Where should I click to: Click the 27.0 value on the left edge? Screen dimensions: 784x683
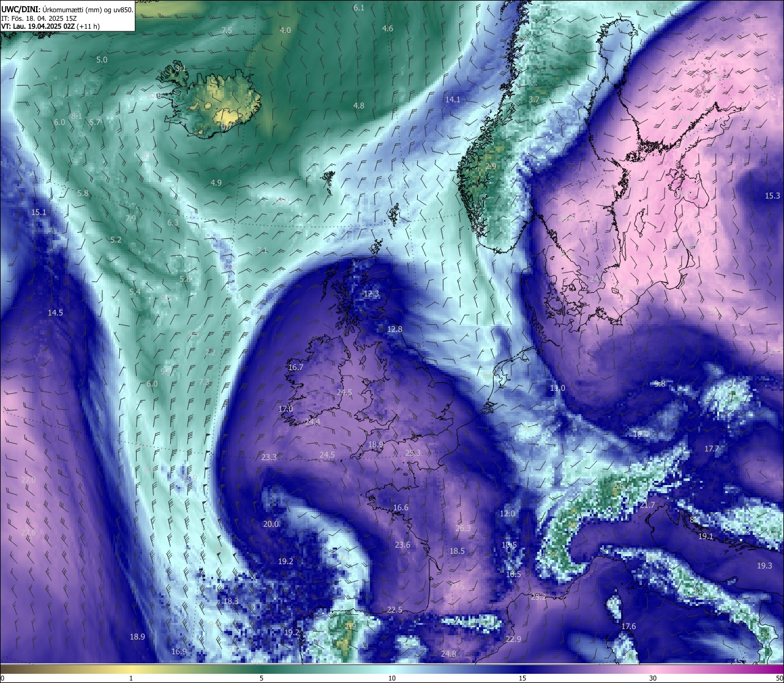(x=28, y=480)
